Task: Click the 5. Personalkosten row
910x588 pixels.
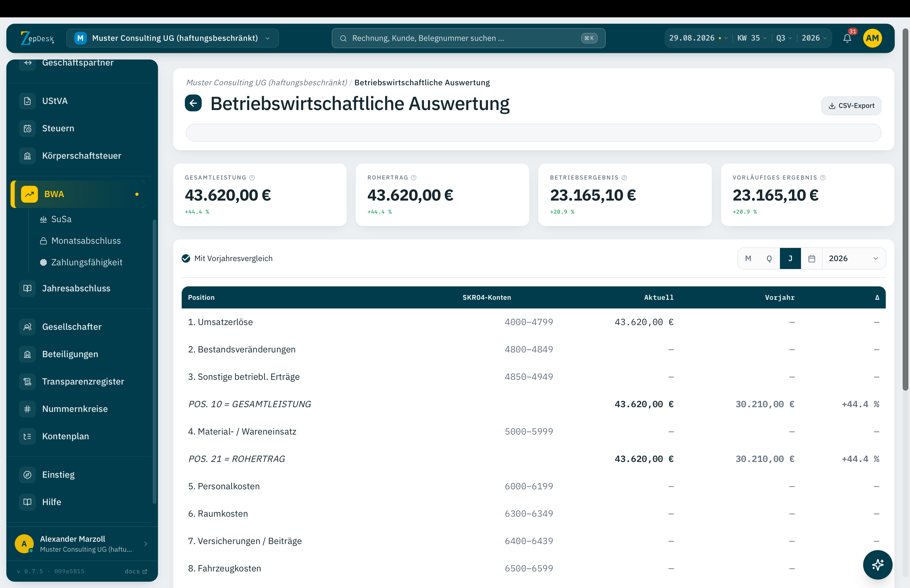Action: (533, 486)
